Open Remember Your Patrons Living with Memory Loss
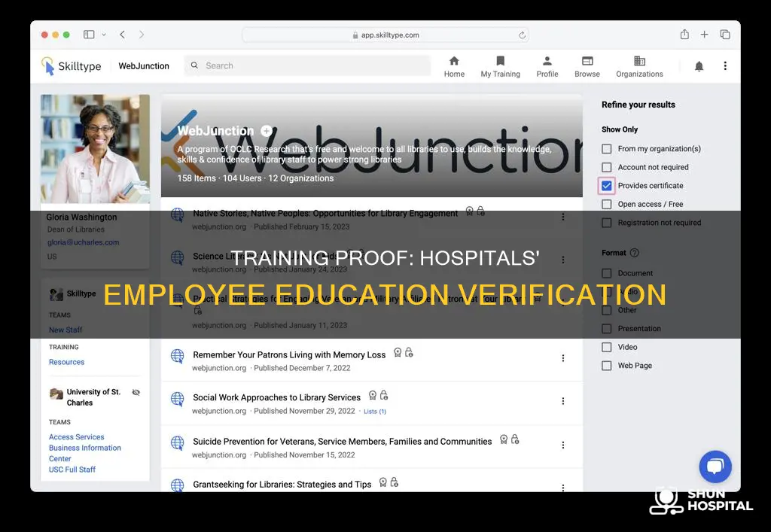771x532 pixels. 289,354
